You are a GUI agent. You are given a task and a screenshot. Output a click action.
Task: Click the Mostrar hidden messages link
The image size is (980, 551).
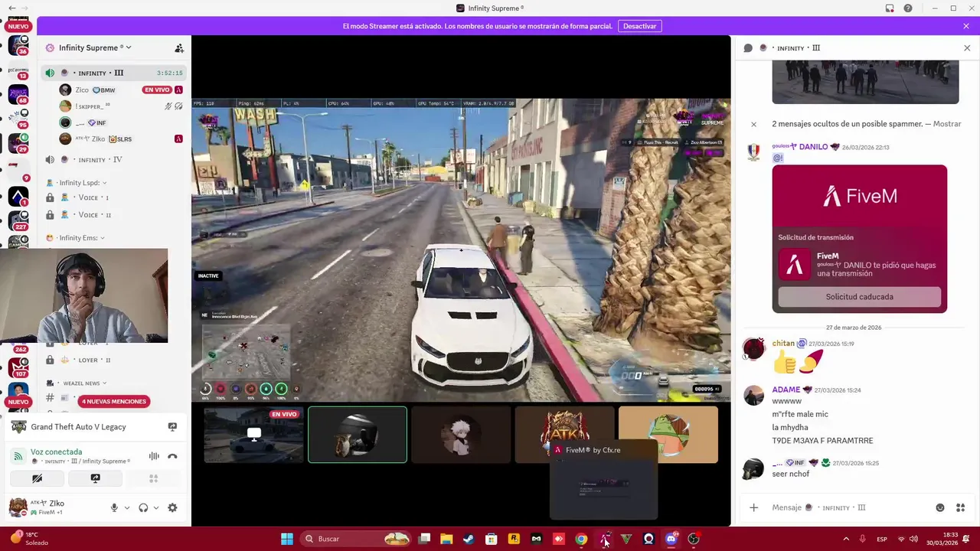pyautogui.click(x=947, y=124)
